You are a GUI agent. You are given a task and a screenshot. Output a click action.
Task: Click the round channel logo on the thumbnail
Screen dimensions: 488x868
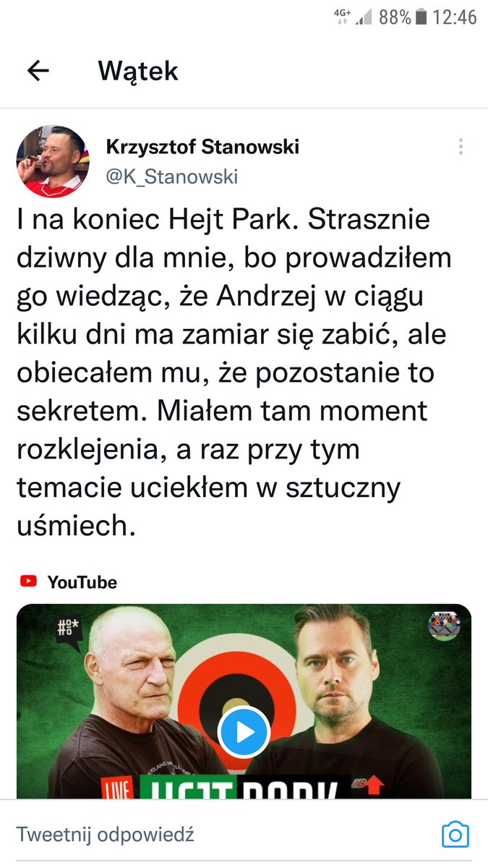[x=443, y=626]
